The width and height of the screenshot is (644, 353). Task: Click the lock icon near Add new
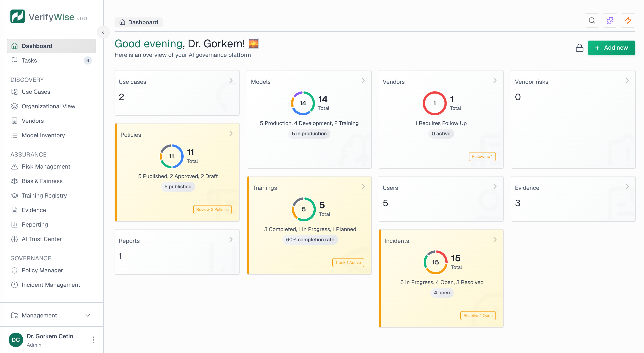point(580,48)
